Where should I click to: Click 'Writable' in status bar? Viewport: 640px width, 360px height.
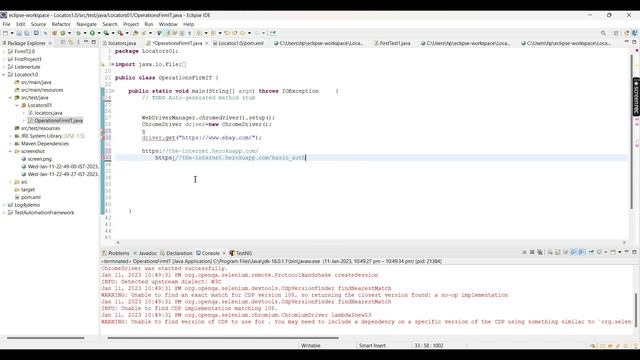(311, 345)
